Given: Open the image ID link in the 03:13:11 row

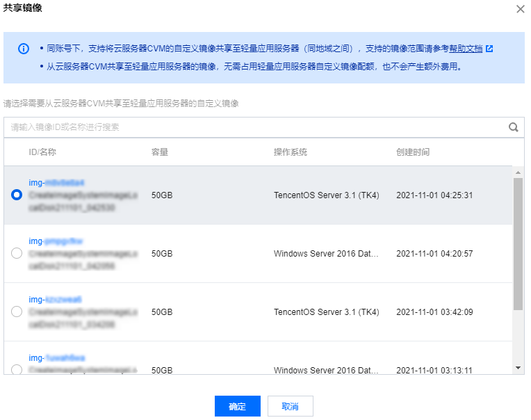Looking at the screenshot, I should pyautogui.click(x=57, y=358).
